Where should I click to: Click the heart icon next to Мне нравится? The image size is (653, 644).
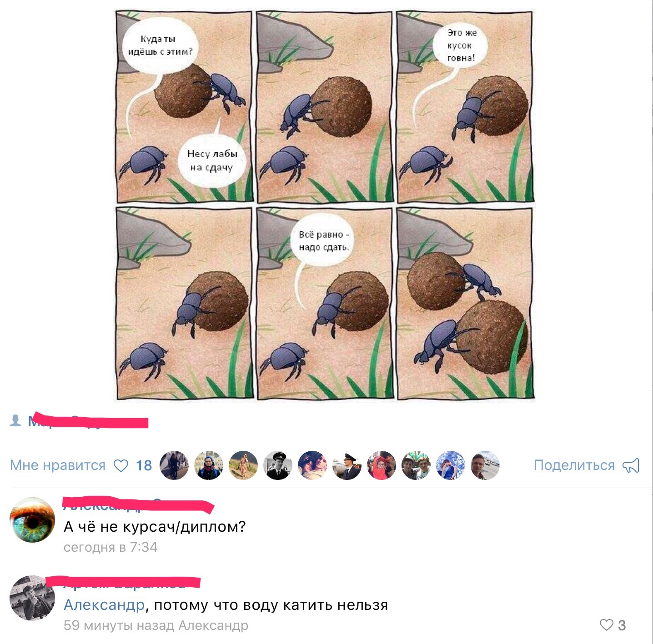[x=121, y=466]
